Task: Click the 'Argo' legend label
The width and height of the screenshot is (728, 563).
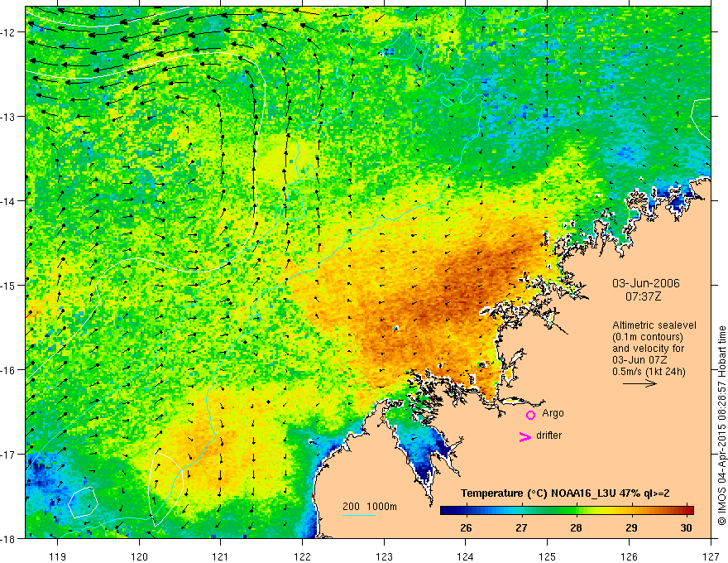Action: 553,413
